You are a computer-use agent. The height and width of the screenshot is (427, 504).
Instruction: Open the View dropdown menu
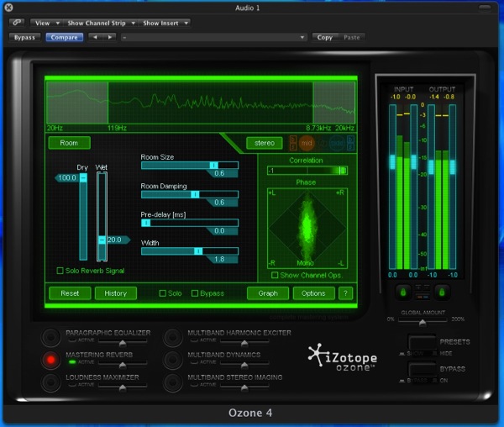46,24
